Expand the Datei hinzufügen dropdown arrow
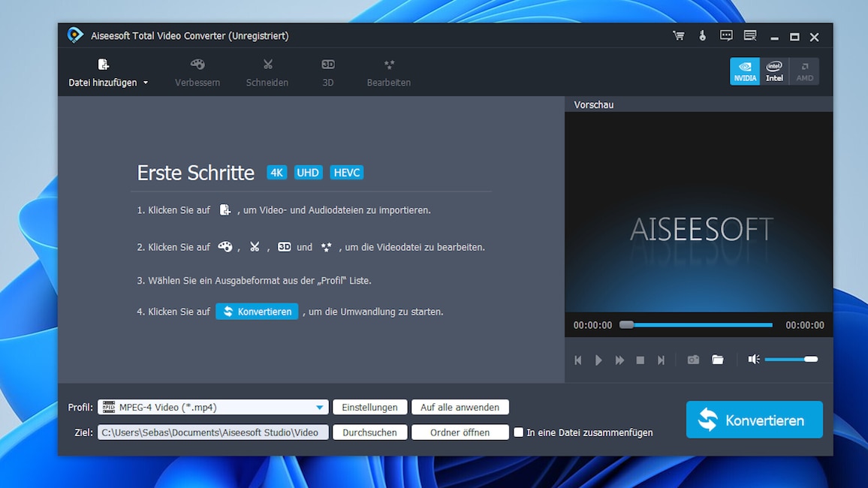868x488 pixels. [x=146, y=83]
